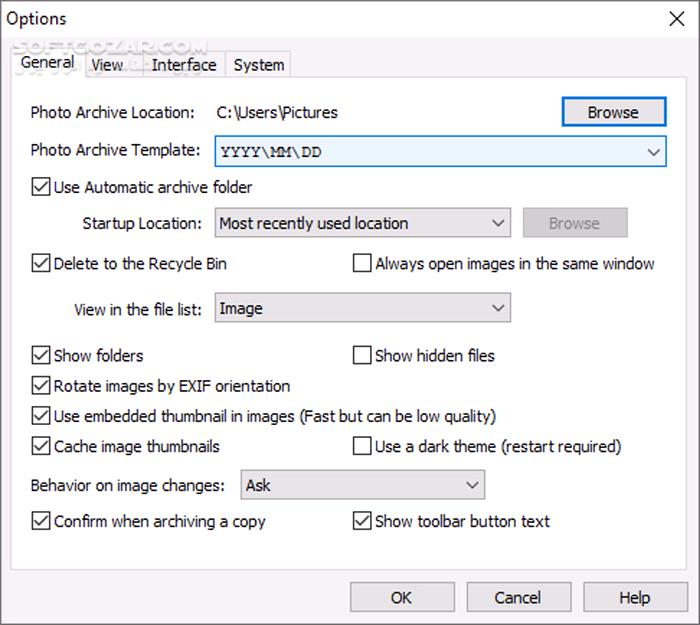
Task: Click Browse for Photo Archive Location
Action: coord(613,112)
